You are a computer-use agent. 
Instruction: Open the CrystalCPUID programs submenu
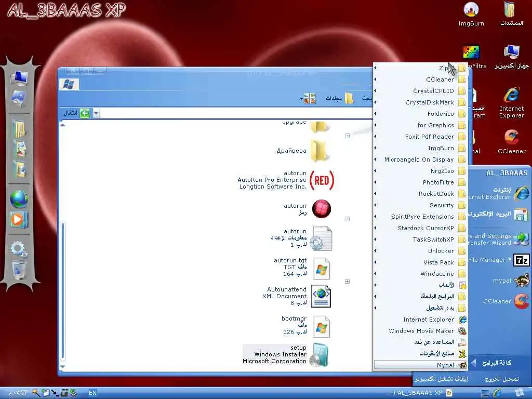coord(420,91)
